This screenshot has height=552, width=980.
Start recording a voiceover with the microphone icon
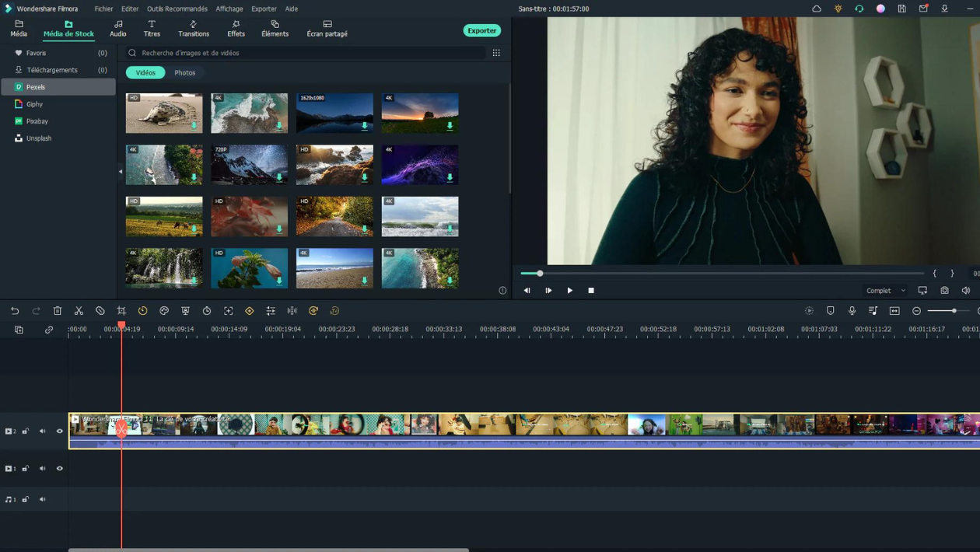tap(852, 310)
